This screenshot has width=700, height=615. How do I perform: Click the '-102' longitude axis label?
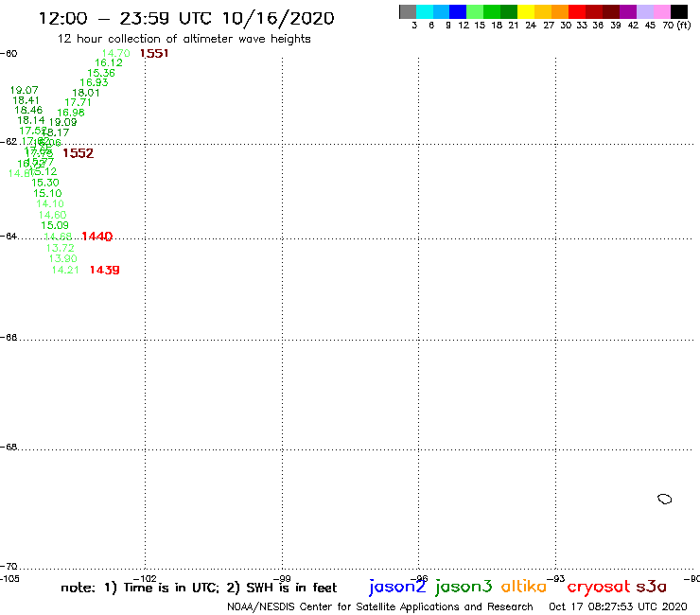coord(145,579)
